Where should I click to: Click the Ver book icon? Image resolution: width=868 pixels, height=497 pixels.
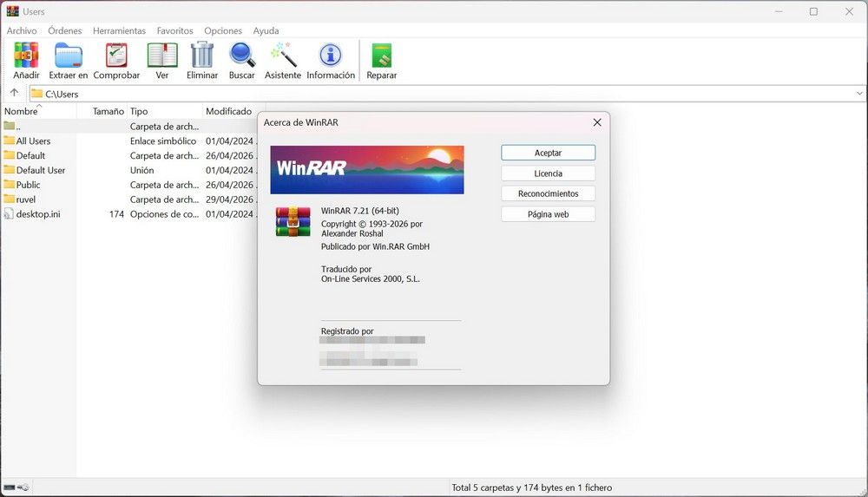pyautogui.click(x=162, y=56)
